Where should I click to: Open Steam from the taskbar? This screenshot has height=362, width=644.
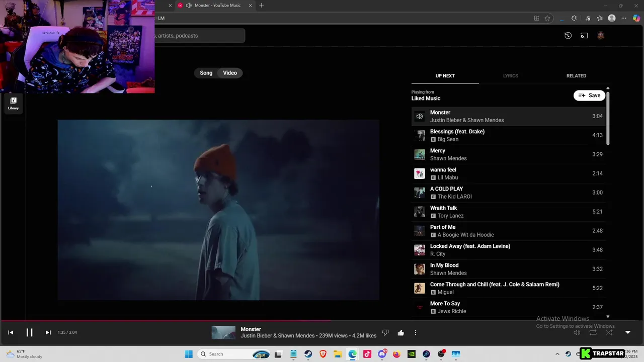pyautogui.click(x=307, y=354)
